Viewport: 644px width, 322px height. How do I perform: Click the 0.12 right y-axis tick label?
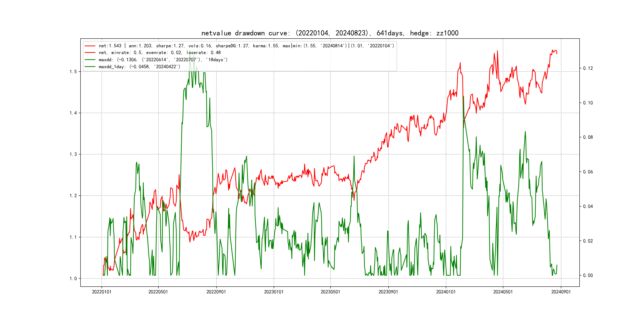coord(588,68)
